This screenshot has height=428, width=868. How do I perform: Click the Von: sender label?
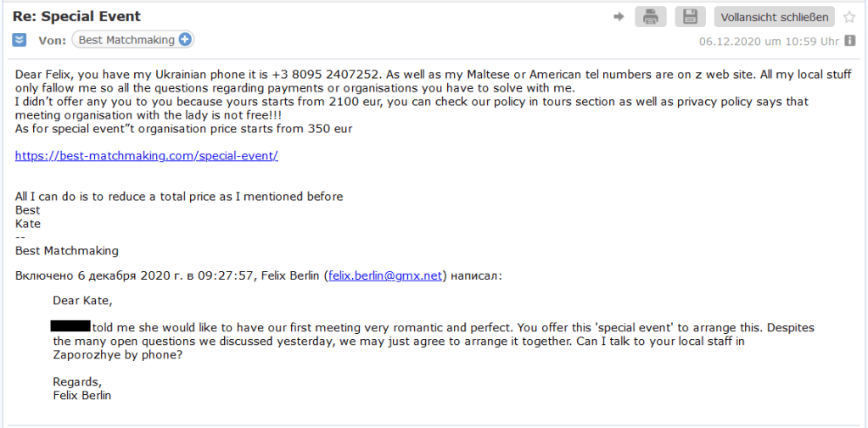pos(52,40)
